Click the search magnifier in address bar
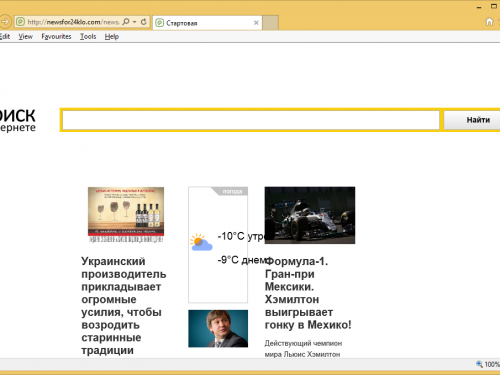This screenshot has width=500, height=375. (x=126, y=22)
